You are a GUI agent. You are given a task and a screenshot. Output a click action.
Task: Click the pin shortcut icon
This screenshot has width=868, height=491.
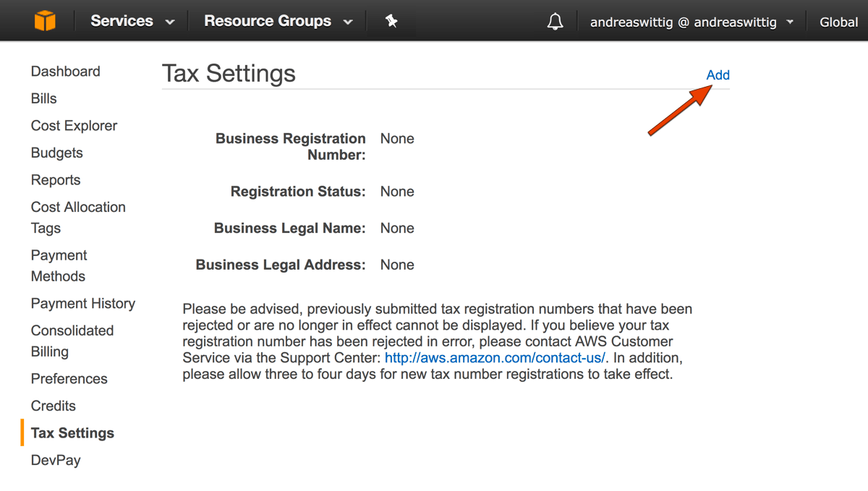pos(391,22)
